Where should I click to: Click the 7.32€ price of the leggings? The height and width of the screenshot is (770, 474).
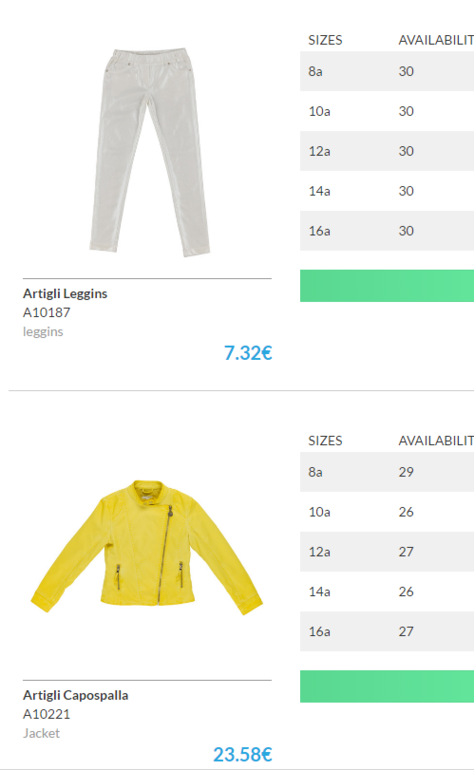[248, 353]
